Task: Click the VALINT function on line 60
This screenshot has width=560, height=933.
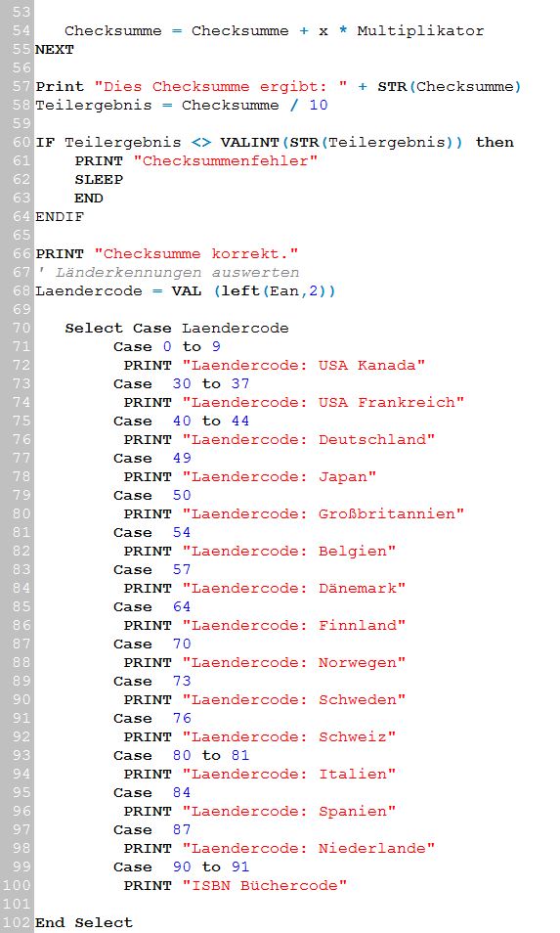Action: [249, 142]
